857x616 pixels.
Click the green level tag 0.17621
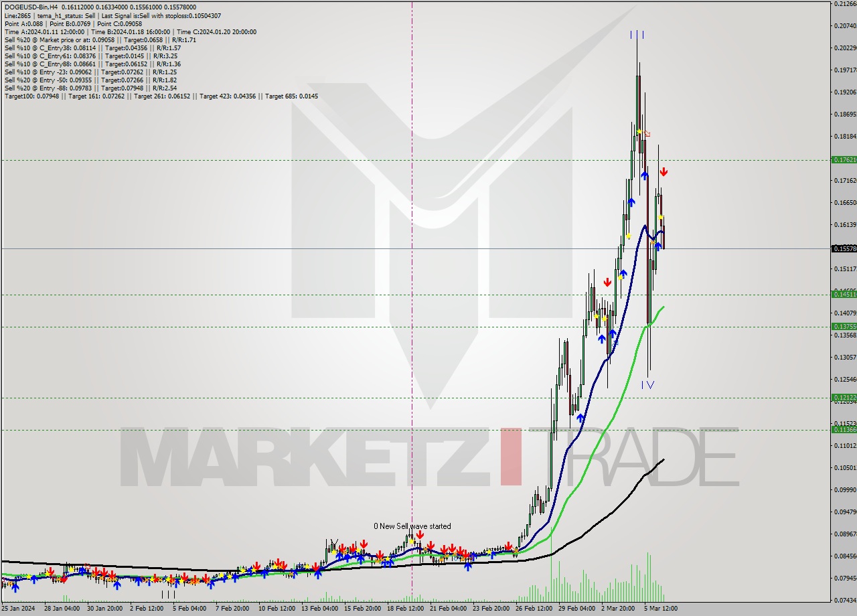pos(843,160)
